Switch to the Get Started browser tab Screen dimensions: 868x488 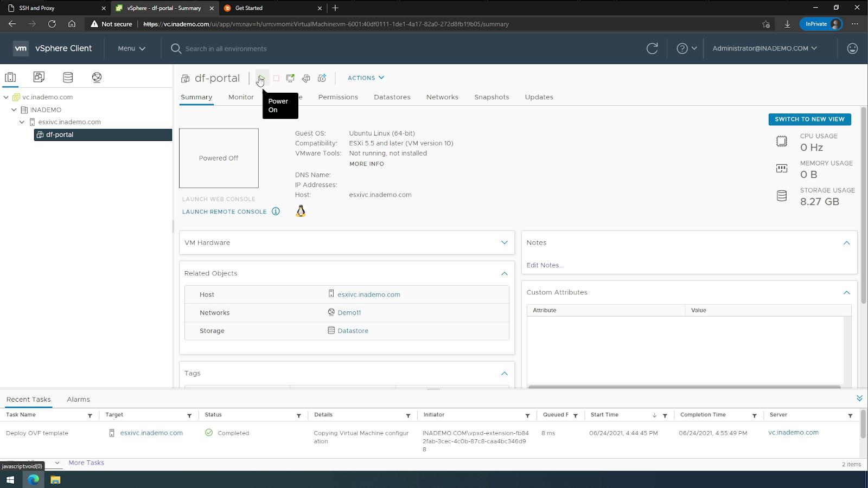(x=272, y=8)
